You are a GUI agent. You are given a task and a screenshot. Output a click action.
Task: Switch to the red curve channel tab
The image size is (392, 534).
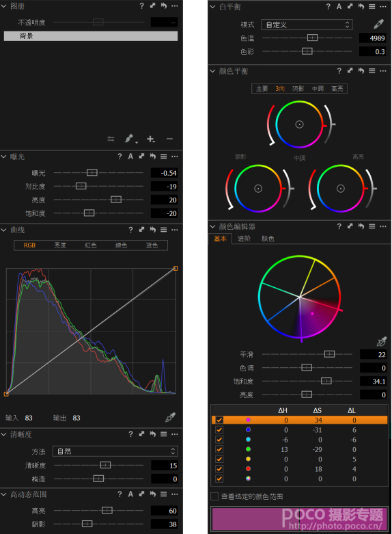(91, 245)
